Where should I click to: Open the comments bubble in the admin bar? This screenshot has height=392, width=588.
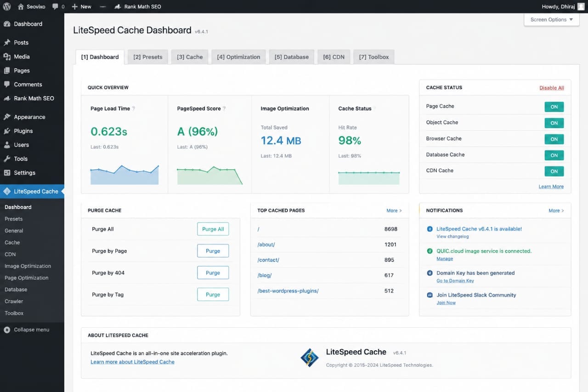[55, 7]
